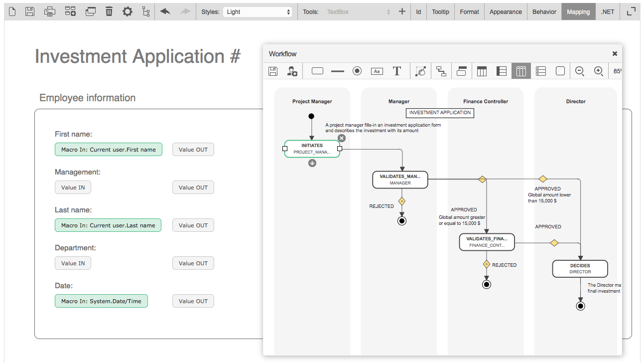The height and width of the screenshot is (363, 644).
Task: Click the print icon in main toolbar
Action: tap(49, 11)
